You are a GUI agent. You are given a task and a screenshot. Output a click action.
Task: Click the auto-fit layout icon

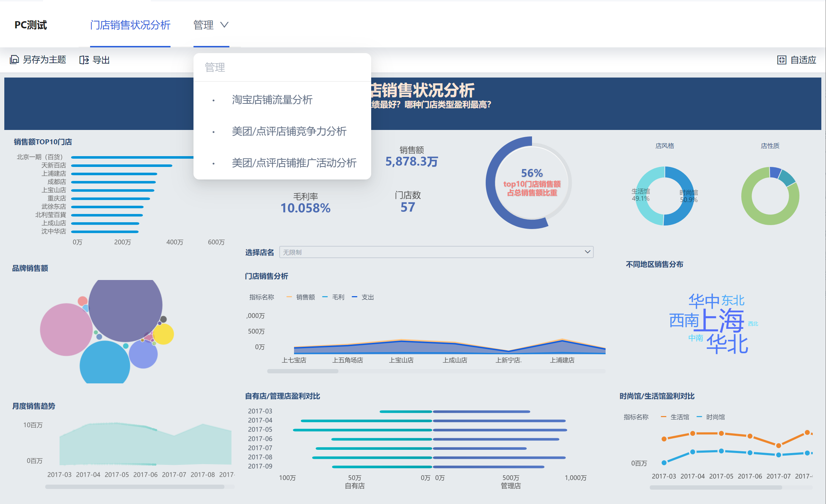tap(781, 60)
